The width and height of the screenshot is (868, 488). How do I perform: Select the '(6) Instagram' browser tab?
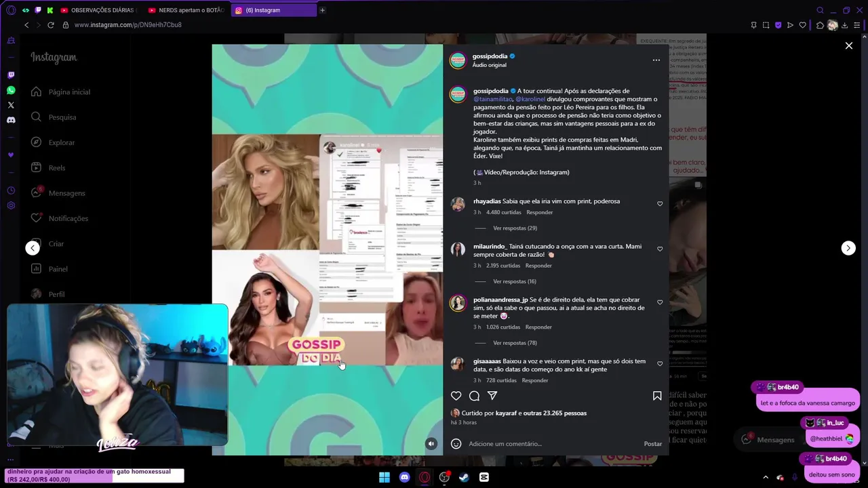pos(273,10)
